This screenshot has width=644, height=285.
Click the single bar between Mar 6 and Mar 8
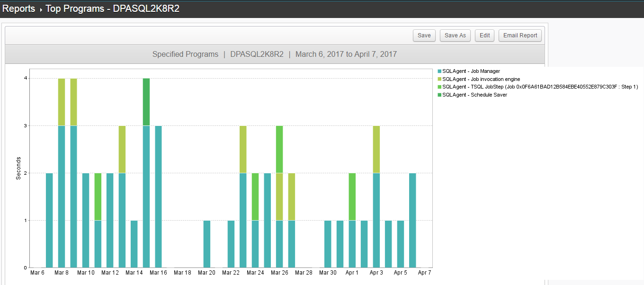click(x=49, y=220)
